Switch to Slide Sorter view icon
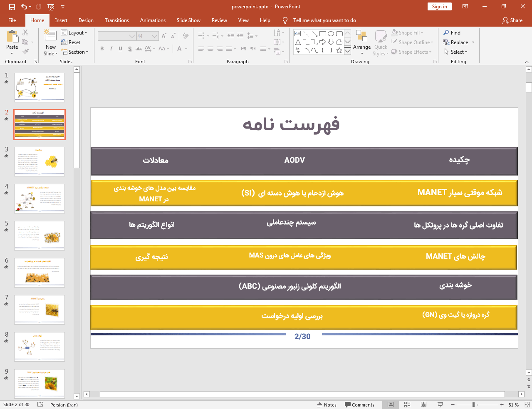Screen dimensions: 532x409 pyautogui.click(x=407, y=404)
